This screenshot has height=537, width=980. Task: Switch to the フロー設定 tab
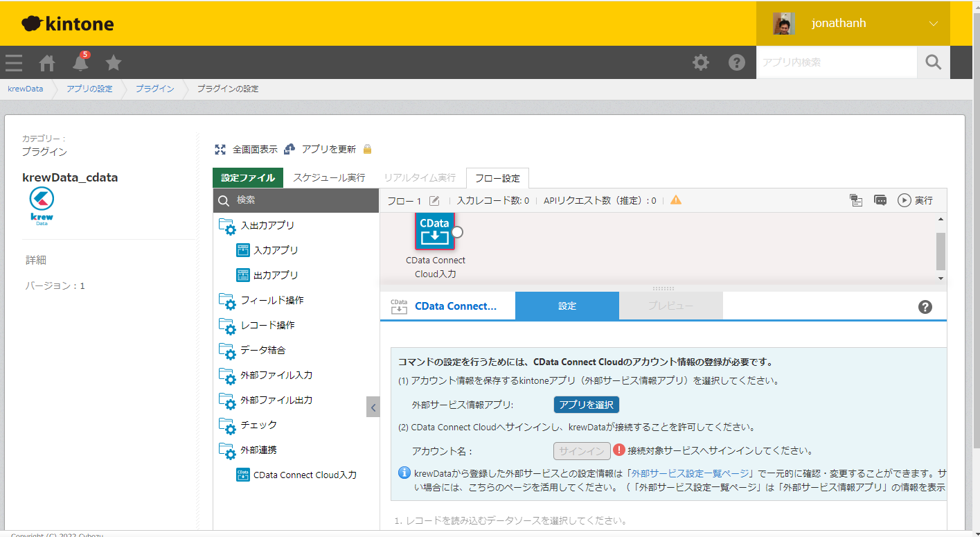[x=497, y=178]
